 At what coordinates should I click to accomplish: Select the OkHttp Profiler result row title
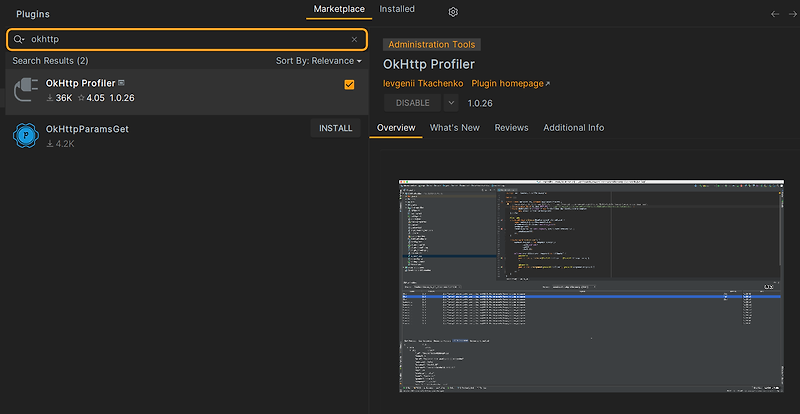(81, 83)
